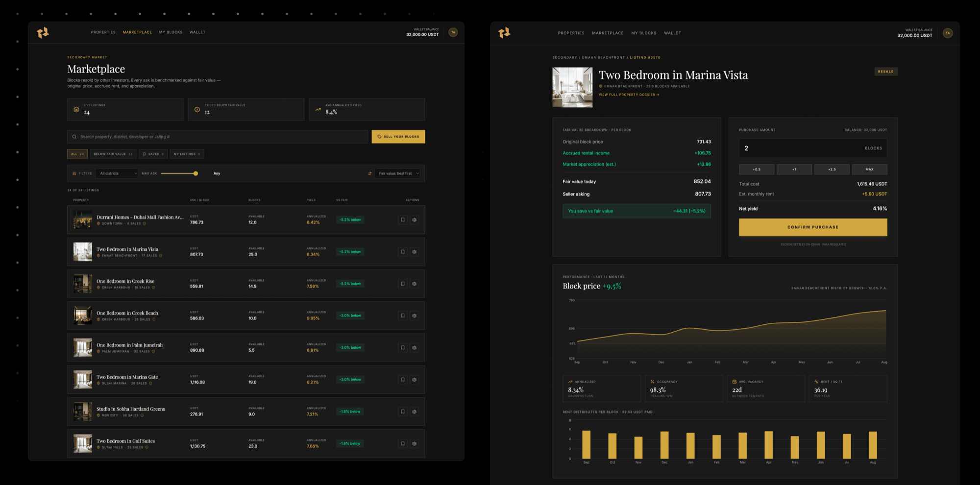Click the logo in the listing detail window
The height and width of the screenshot is (485, 980).
(504, 33)
